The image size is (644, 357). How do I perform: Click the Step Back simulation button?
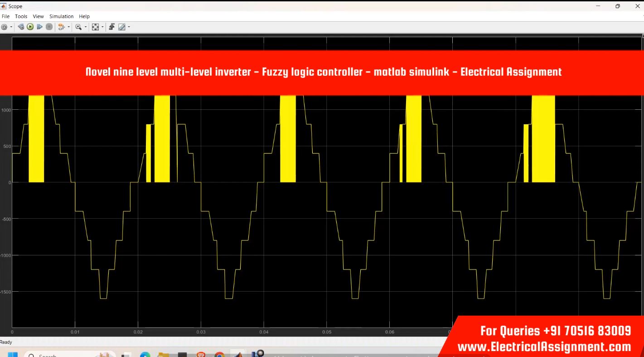(21, 27)
